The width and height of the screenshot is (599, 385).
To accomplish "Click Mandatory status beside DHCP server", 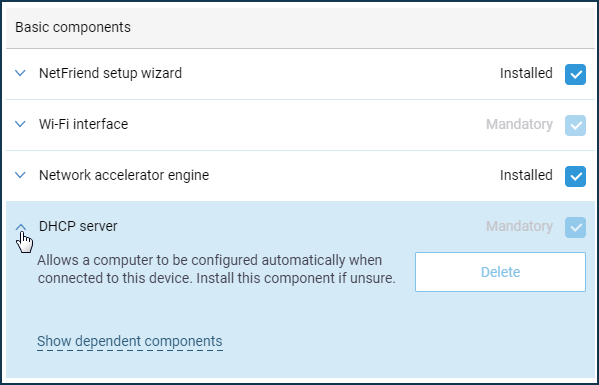I will 520,226.
